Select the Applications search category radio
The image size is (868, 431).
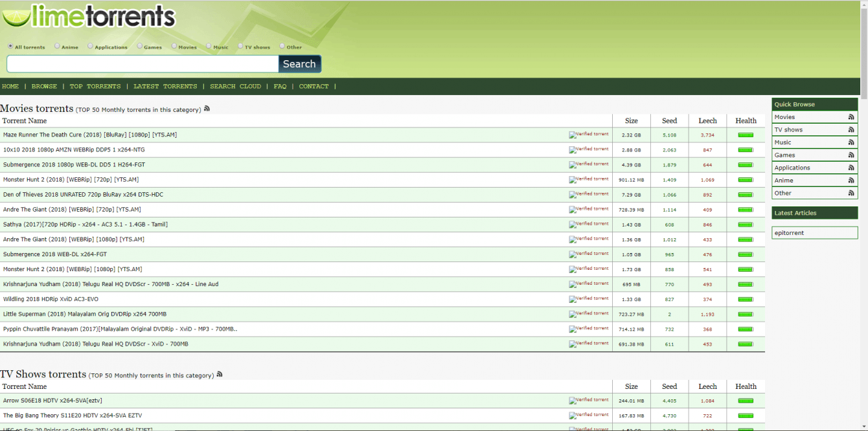point(90,47)
